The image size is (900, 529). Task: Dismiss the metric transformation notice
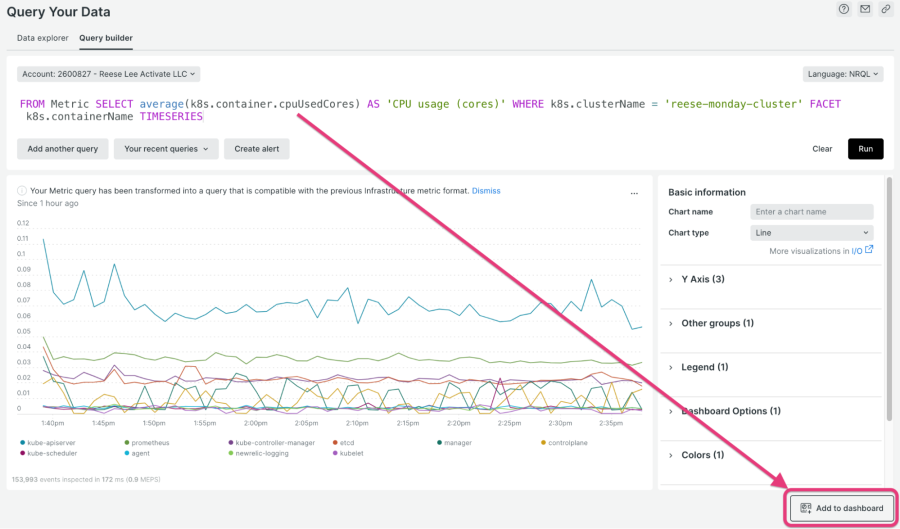pos(486,190)
